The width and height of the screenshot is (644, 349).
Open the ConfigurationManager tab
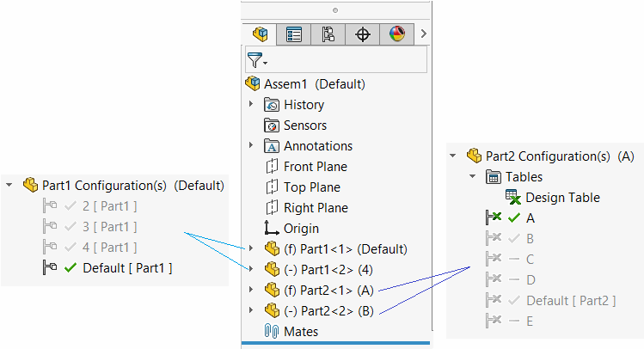point(328,34)
